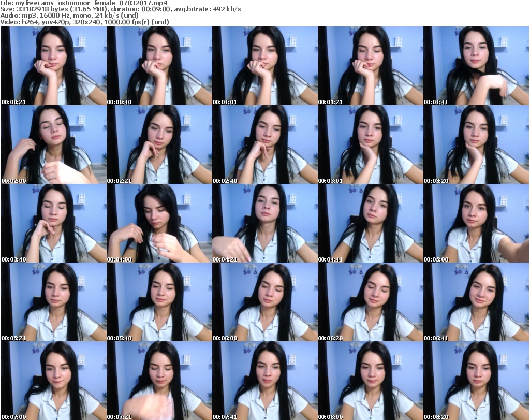Image resolution: width=530 pixels, height=420 pixels.
Task: Open the frame timestamped 00:03:40
Action: (53, 223)
